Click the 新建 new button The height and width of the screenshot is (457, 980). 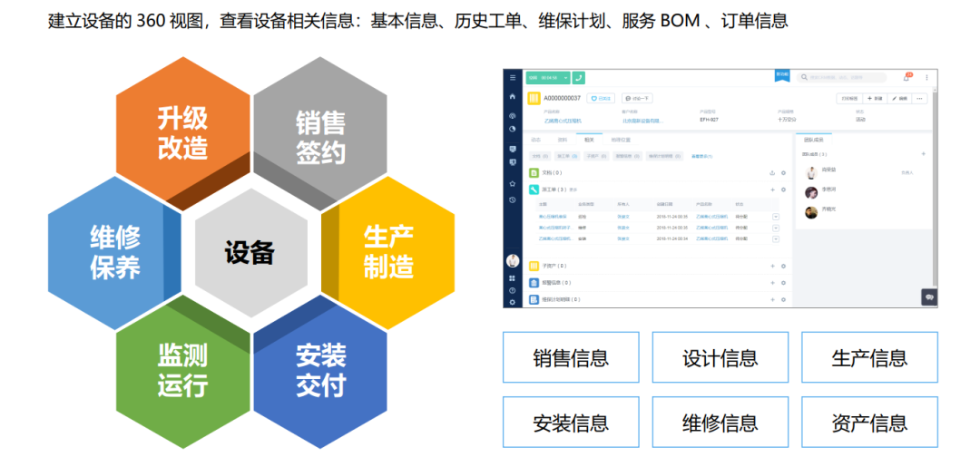(x=875, y=99)
